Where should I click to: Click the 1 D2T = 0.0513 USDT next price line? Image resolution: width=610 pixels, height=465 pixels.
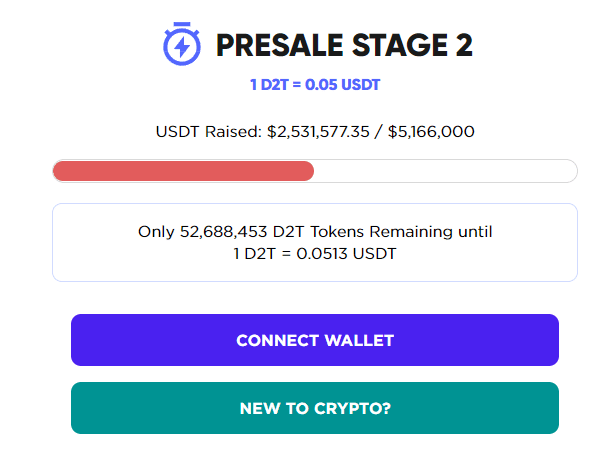point(315,254)
